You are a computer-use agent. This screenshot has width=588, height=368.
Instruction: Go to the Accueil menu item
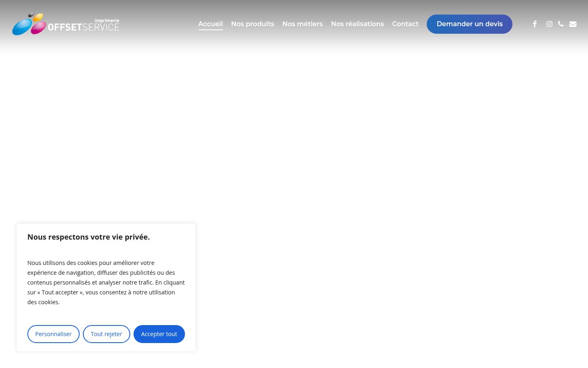(211, 24)
